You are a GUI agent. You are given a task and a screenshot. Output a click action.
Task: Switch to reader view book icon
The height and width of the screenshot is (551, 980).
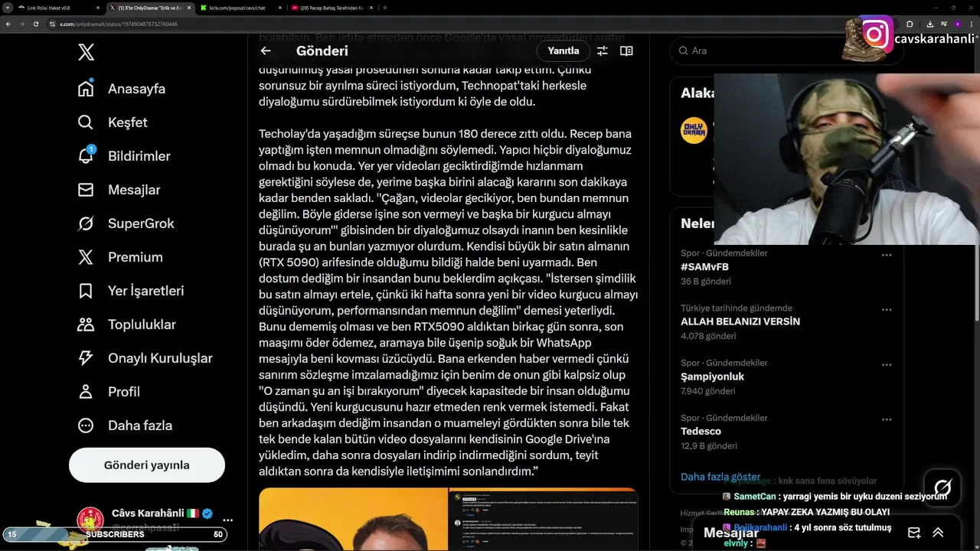626,51
